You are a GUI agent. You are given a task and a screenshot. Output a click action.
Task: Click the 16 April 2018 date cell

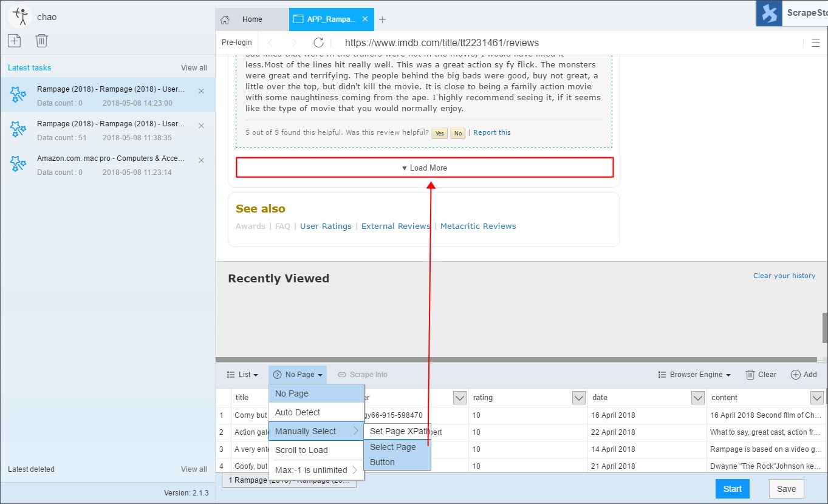(647, 415)
